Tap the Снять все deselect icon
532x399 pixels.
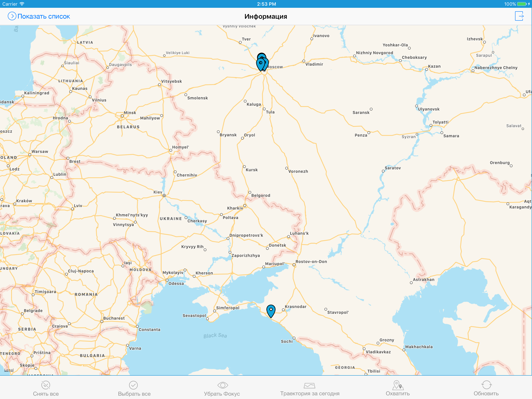pyautogui.click(x=46, y=385)
